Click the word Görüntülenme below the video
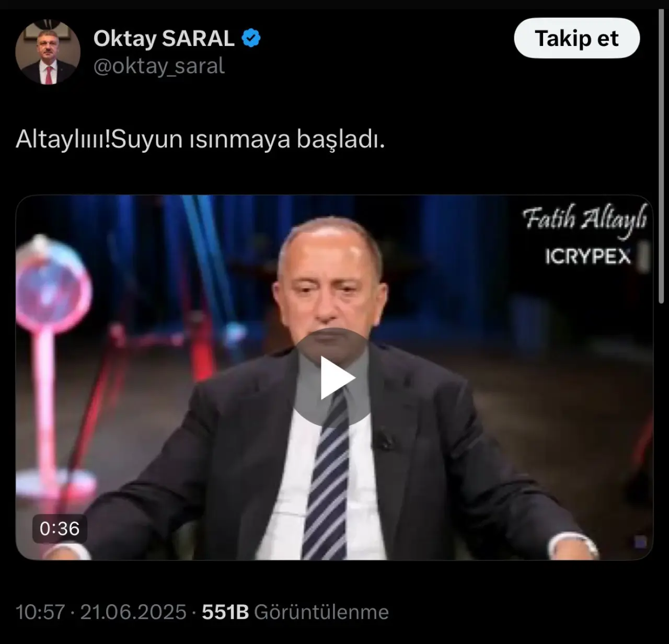 click(321, 612)
